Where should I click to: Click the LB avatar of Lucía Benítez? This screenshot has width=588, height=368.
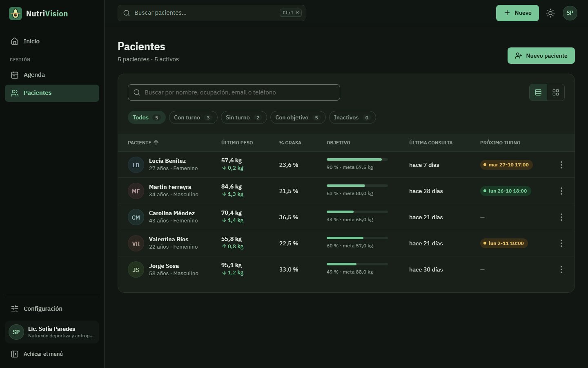coord(136,165)
